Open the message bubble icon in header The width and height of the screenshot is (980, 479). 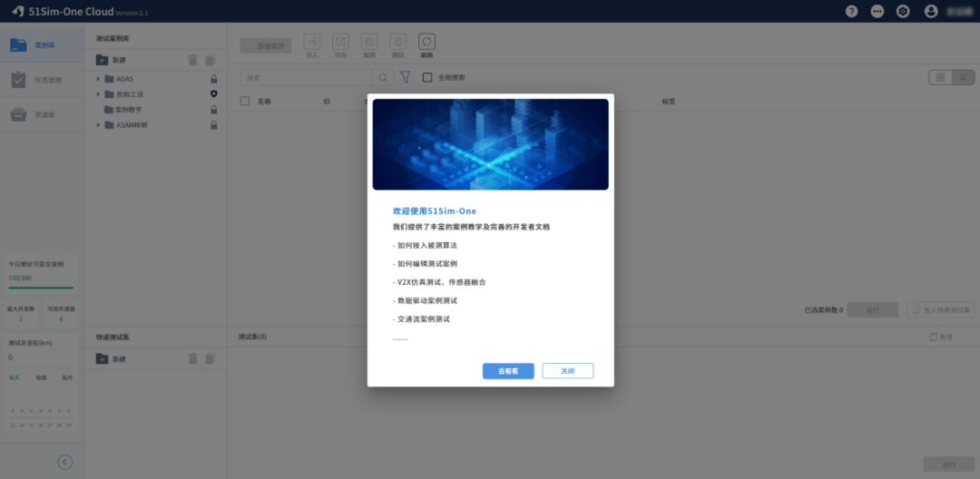pos(877,11)
